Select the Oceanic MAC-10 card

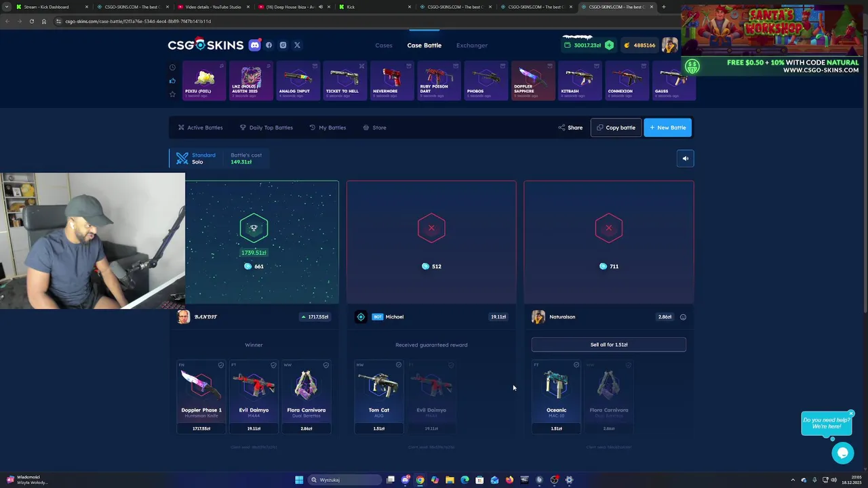556,397
